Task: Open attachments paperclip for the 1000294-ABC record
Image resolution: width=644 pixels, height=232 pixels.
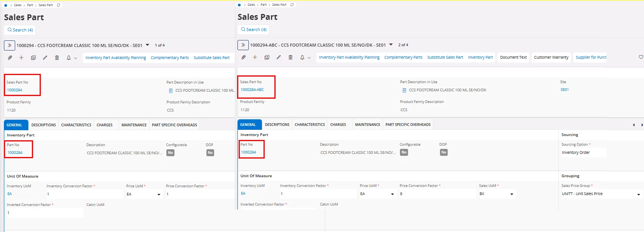Action: tap(244, 57)
